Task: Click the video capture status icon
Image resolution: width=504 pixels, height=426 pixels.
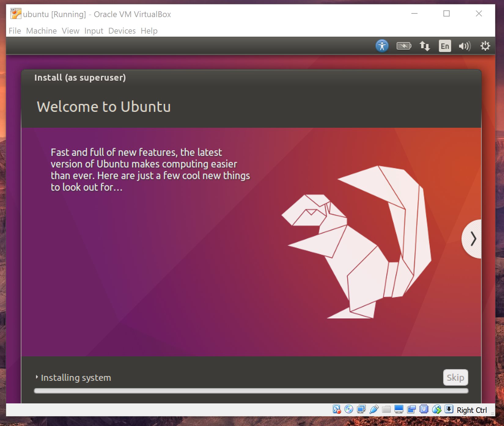Action: click(x=411, y=409)
